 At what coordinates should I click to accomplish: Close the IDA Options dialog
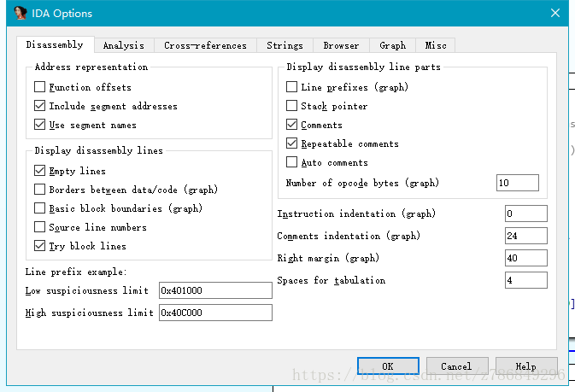pyautogui.click(x=555, y=13)
